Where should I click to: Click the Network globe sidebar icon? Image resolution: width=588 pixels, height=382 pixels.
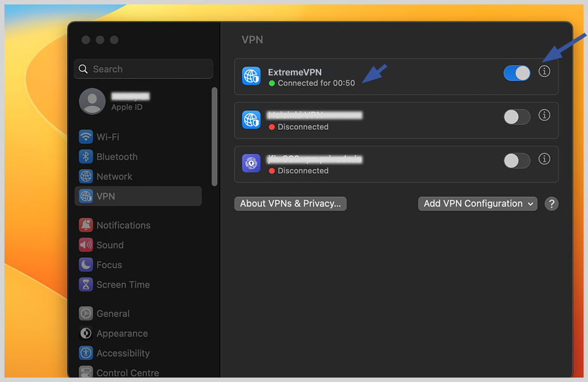coord(86,176)
